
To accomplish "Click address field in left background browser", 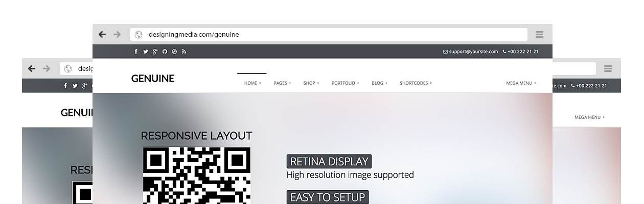I will point(76,68).
